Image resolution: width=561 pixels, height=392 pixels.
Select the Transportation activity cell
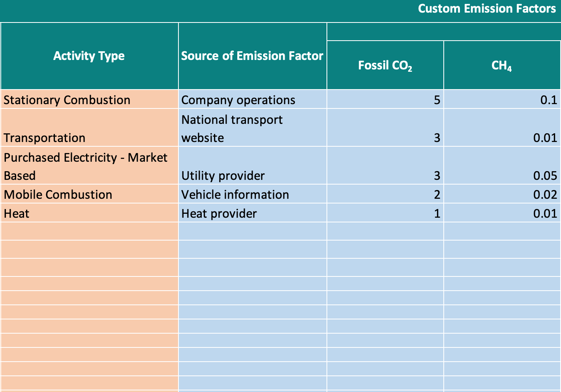pos(44,138)
